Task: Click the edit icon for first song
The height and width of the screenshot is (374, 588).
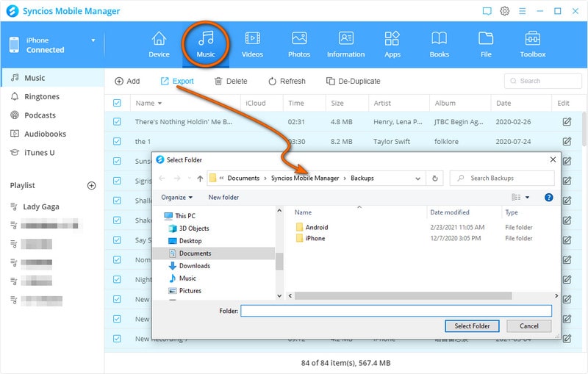Action: (x=567, y=122)
